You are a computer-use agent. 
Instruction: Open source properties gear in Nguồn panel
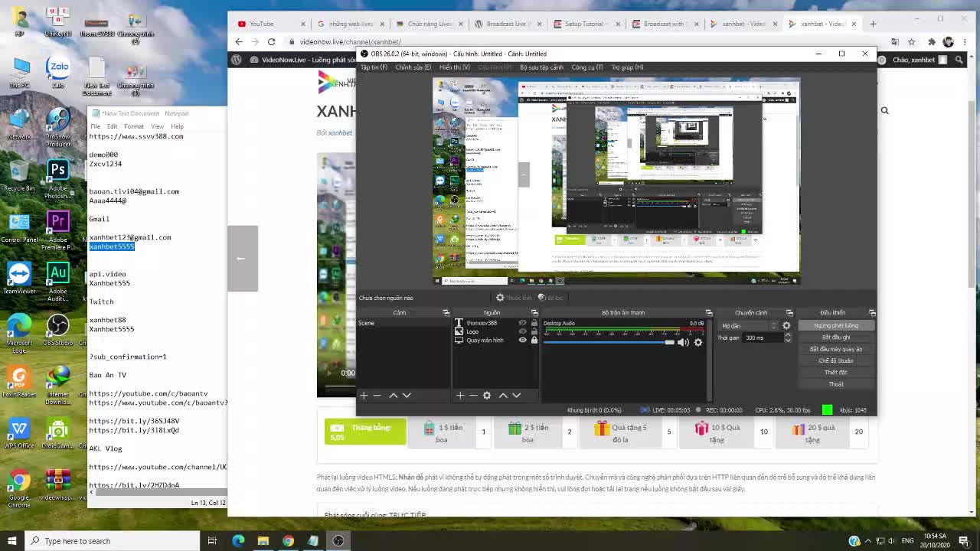pos(487,396)
